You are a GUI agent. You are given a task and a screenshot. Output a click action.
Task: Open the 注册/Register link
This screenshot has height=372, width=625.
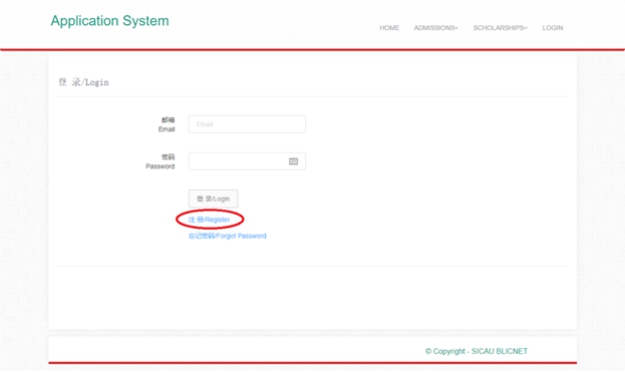[x=209, y=220]
